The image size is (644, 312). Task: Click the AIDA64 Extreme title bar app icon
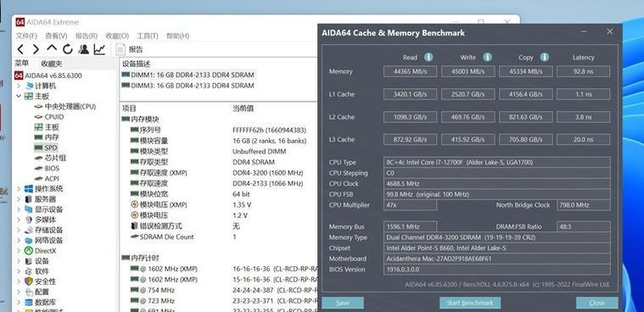click(20, 22)
